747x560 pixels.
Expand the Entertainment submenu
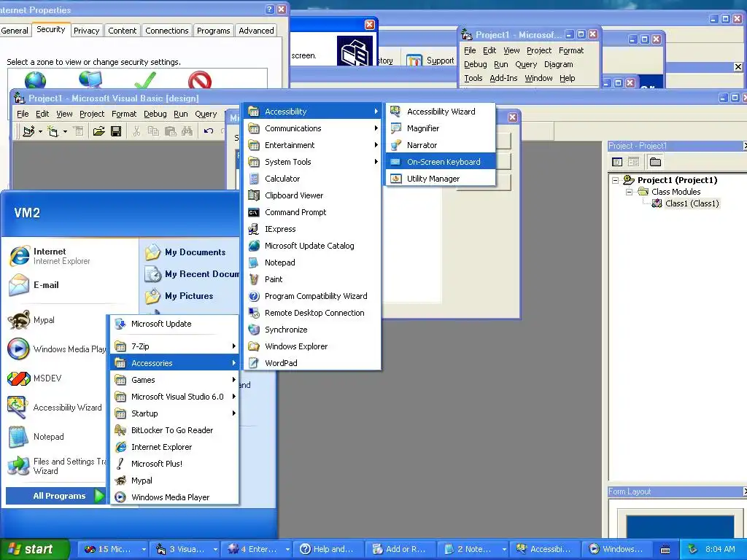[x=312, y=145]
